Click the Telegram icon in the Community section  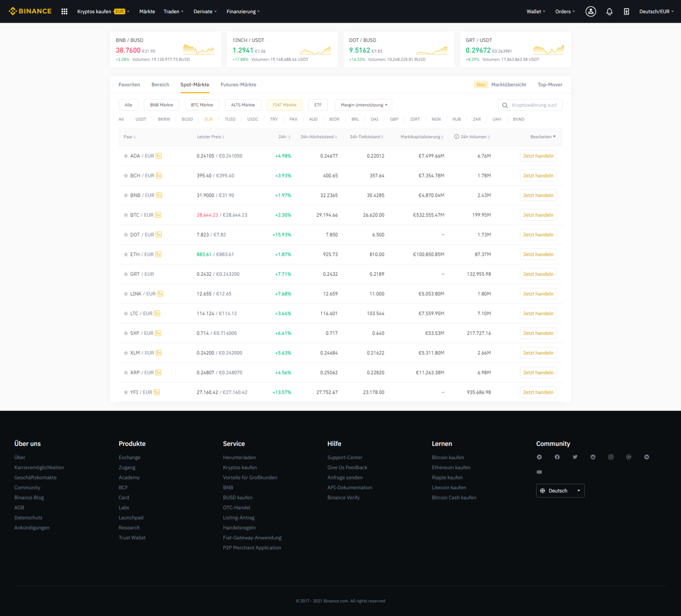539,457
